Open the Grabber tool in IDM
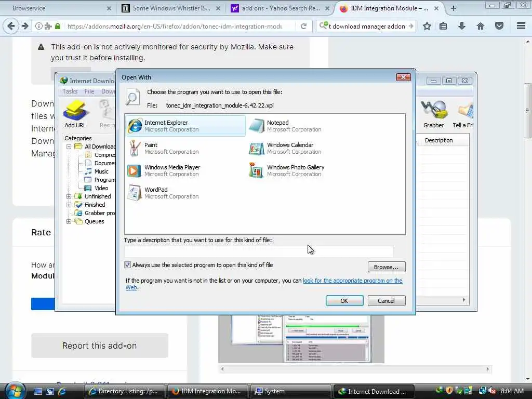 [x=433, y=114]
